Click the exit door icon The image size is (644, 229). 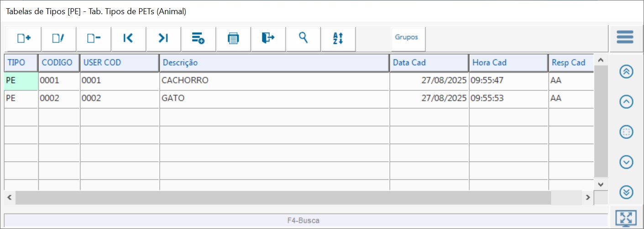[268, 38]
